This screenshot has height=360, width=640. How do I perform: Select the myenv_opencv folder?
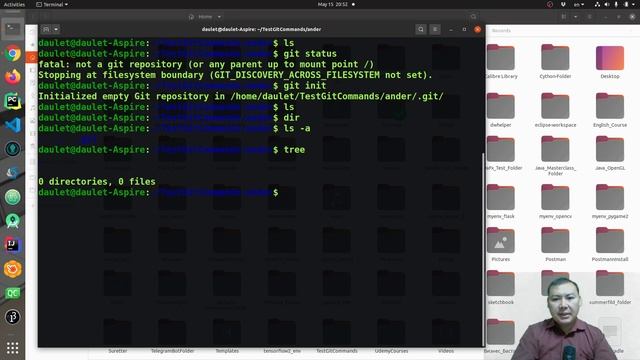[x=555, y=202]
